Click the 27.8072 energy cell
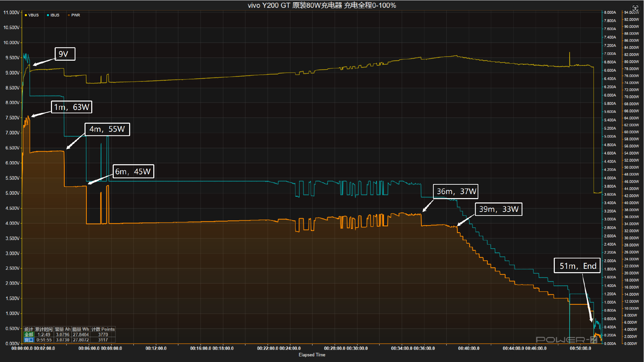The height and width of the screenshot is (362, 644). point(81,340)
